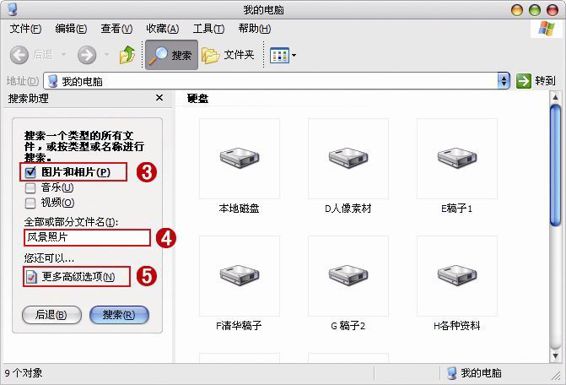This screenshot has width=566, height=385.
Task: Click the D人像素材 label text
Action: 348,209
